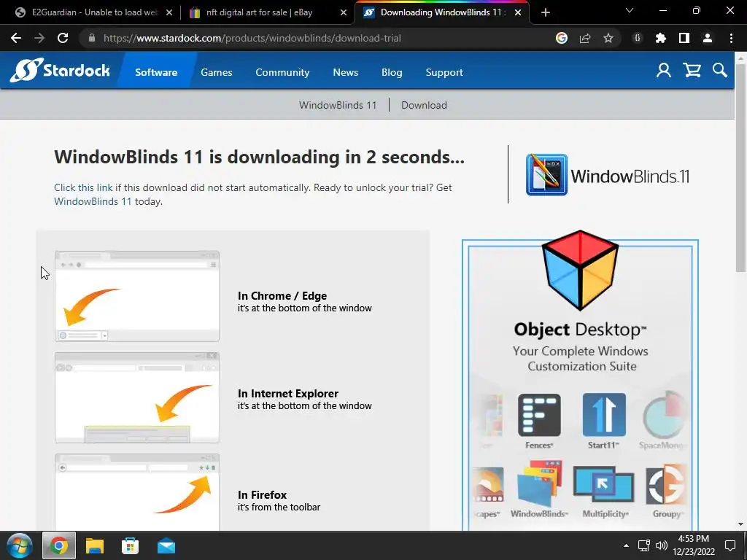Open the notification center icon
This screenshot has height=560, width=747.
coord(730,545)
